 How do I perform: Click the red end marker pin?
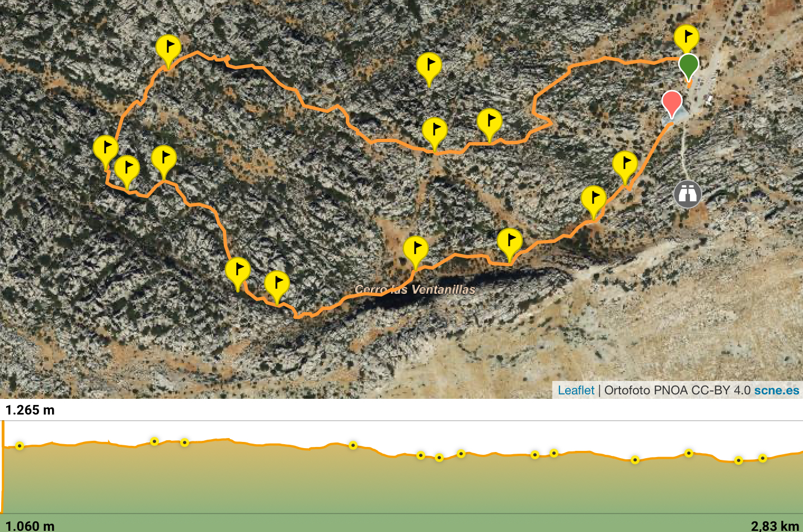pos(671,103)
